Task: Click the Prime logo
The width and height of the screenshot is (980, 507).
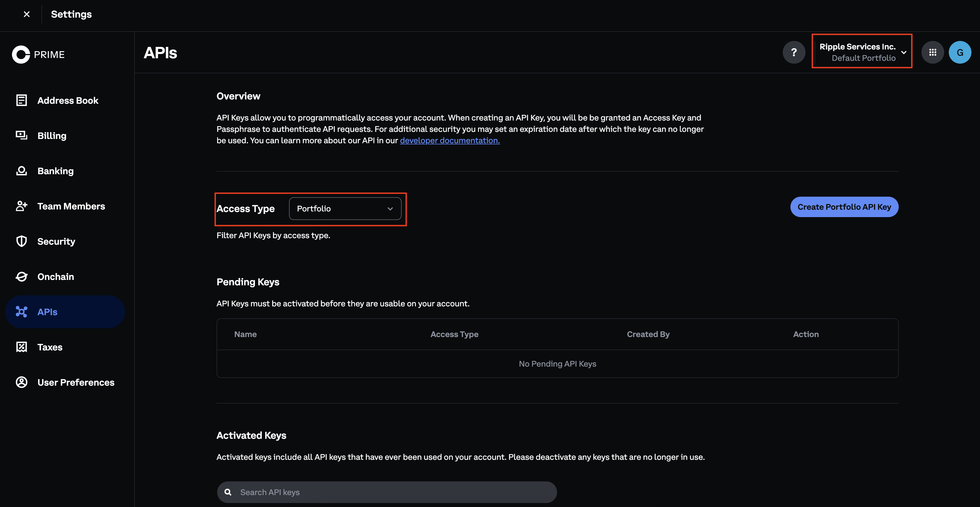Action: (x=38, y=54)
